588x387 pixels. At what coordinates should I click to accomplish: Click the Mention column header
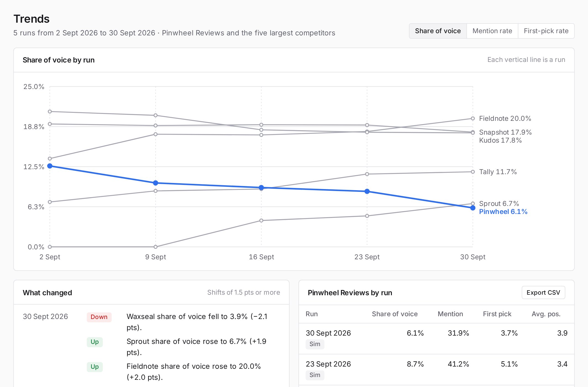click(x=450, y=314)
